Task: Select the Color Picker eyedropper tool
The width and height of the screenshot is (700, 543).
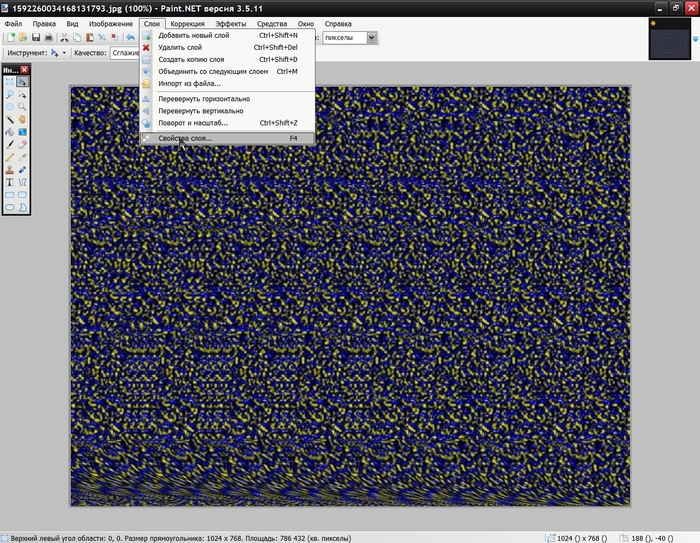Action: coord(22,157)
